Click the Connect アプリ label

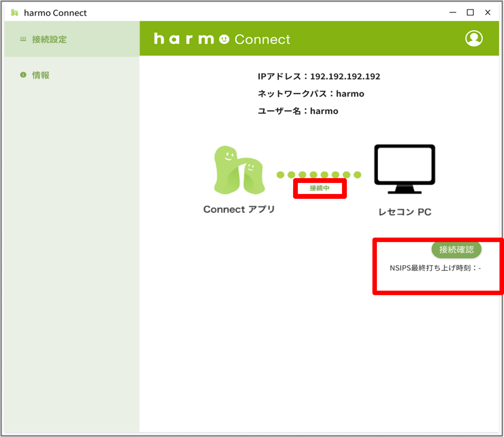(x=239, y=209)
